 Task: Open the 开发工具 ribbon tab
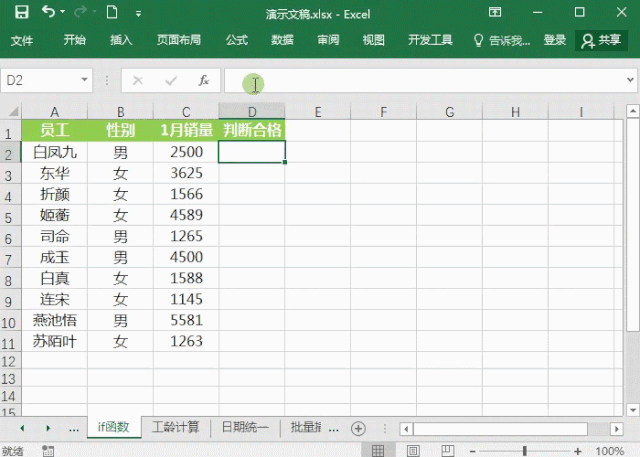pyautogui.click(x=430, y=40)
